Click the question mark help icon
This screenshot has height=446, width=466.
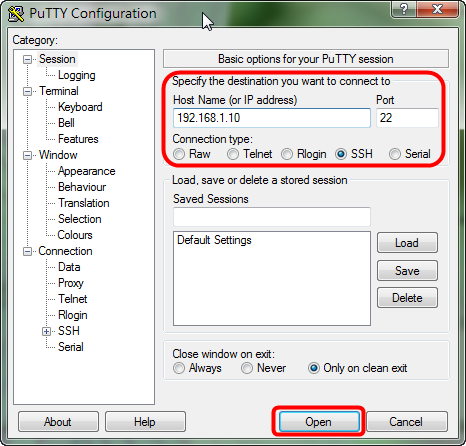[403, 9]
